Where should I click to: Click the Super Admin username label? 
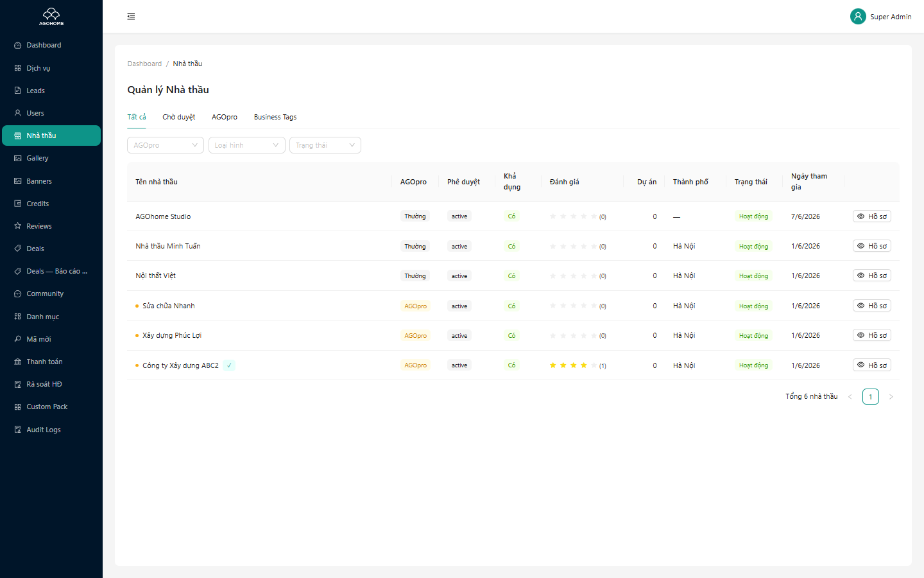[891, 17]
